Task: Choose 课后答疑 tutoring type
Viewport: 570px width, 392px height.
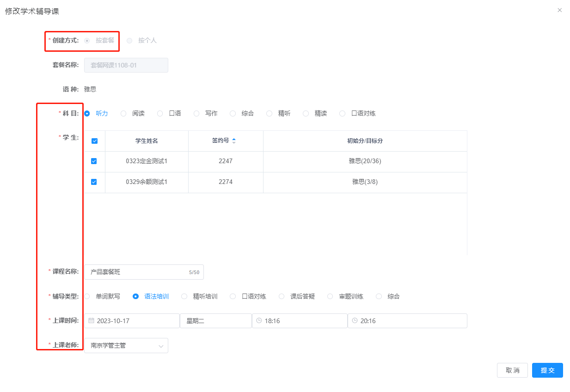Action: tap(282, 297)
